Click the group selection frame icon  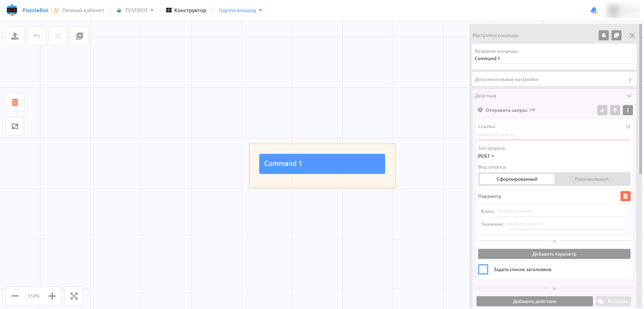pyautogui.click(x=15, y=126)
